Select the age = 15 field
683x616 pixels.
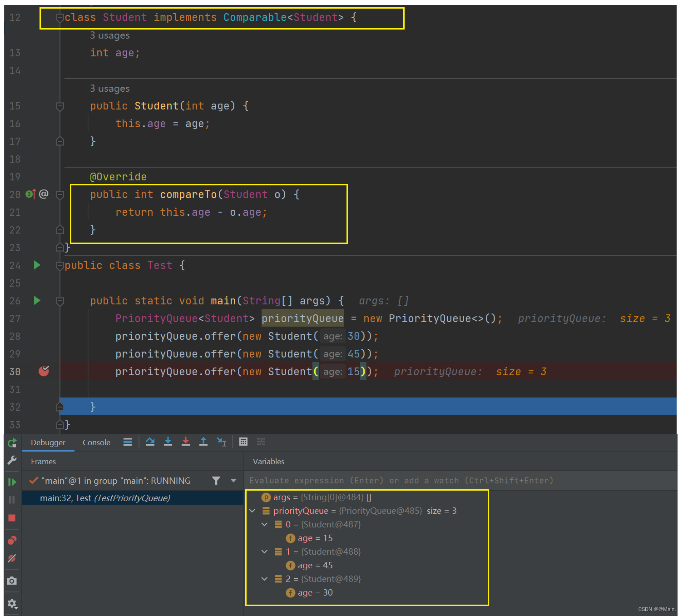click(x=310, y=538)
